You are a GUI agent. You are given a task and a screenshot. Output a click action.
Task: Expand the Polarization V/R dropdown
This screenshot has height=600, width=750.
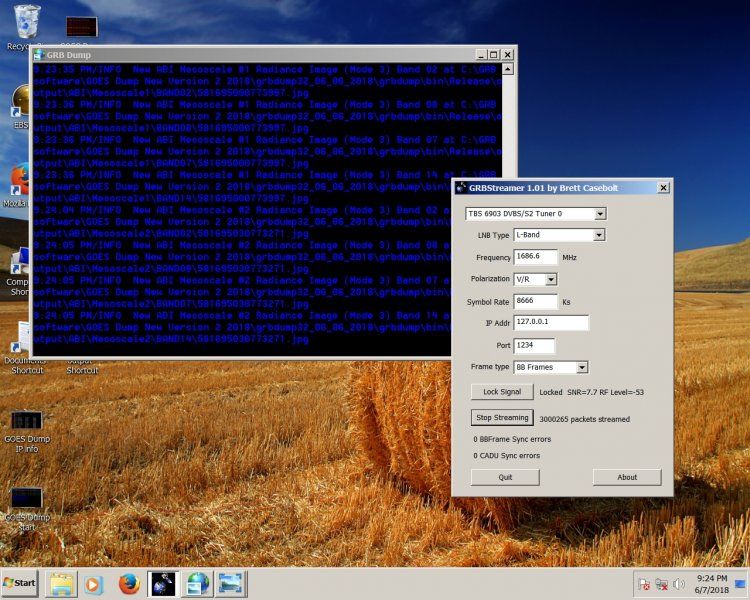550,279
